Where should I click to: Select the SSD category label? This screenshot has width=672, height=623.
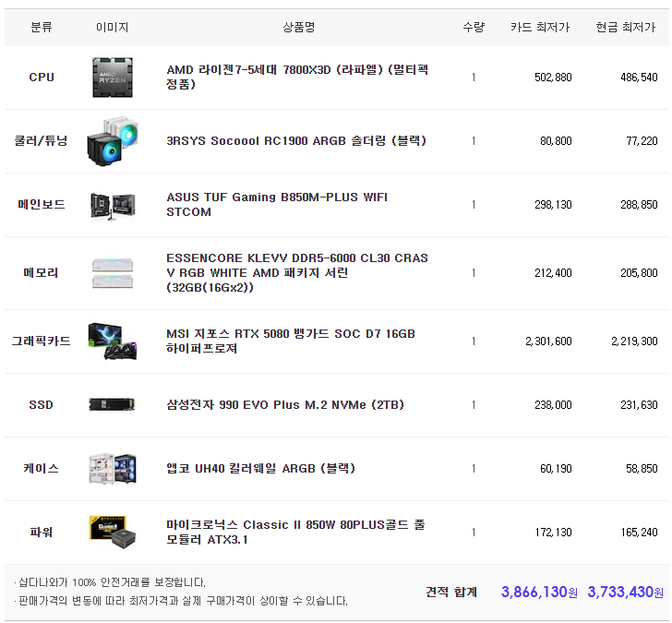click(x=42, y=404)
